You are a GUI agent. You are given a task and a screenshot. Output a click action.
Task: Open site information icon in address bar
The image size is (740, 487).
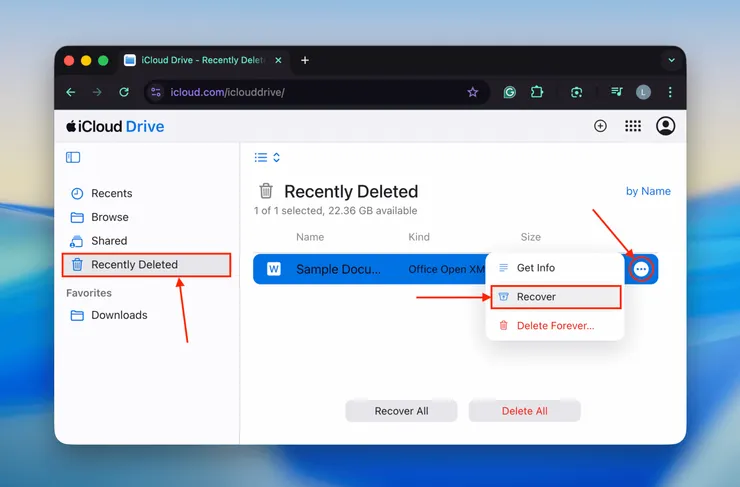point(156,92)
